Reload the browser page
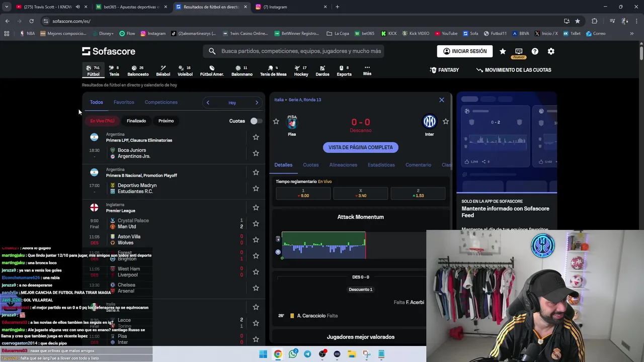Image resolution: width=644 pixels, height=362 pixels. click(31, 21)
